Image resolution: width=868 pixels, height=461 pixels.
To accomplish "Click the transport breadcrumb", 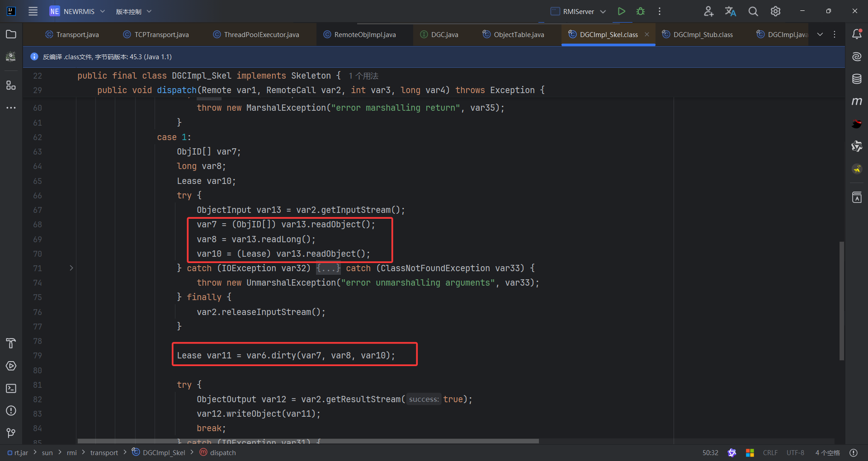I will [104, 453].
